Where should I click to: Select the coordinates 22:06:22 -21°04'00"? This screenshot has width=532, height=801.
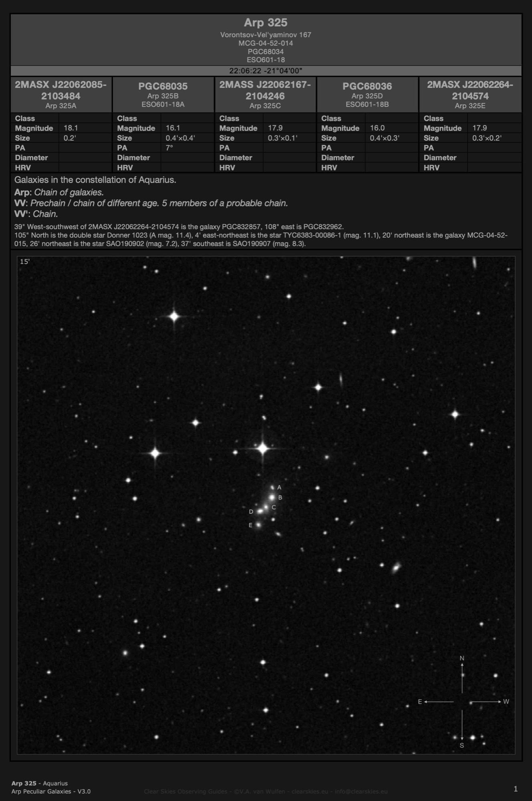266,71
